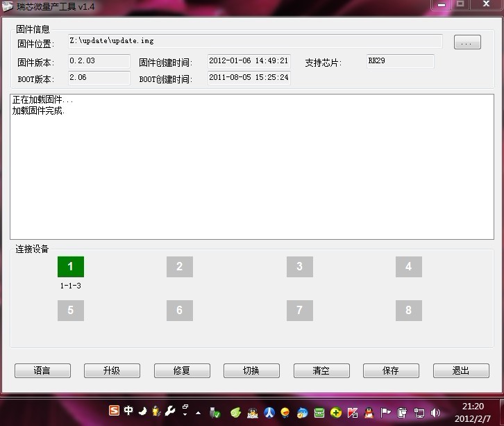Select device slot 3
The image size is (504, 426).
[300, 267]
